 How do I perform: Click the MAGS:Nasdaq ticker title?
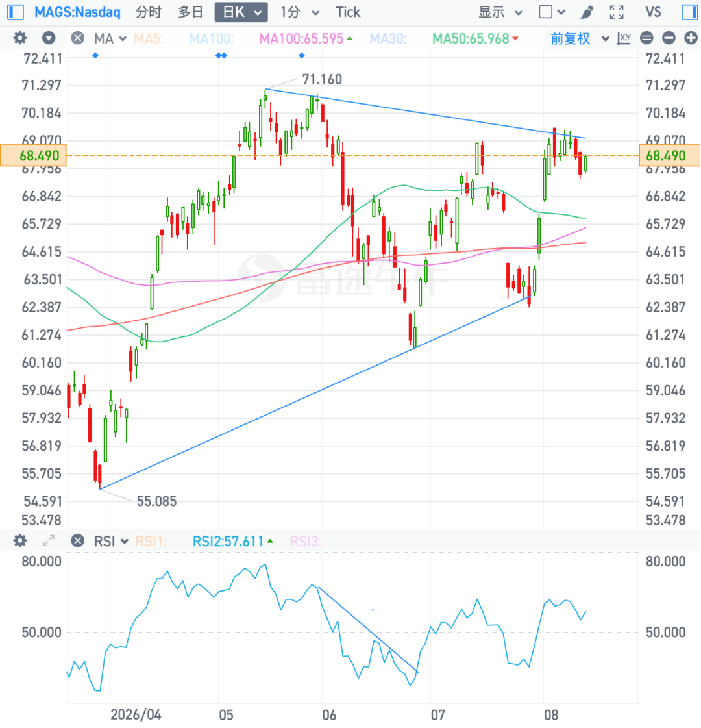pyautogui.click(x=77, y=12)
